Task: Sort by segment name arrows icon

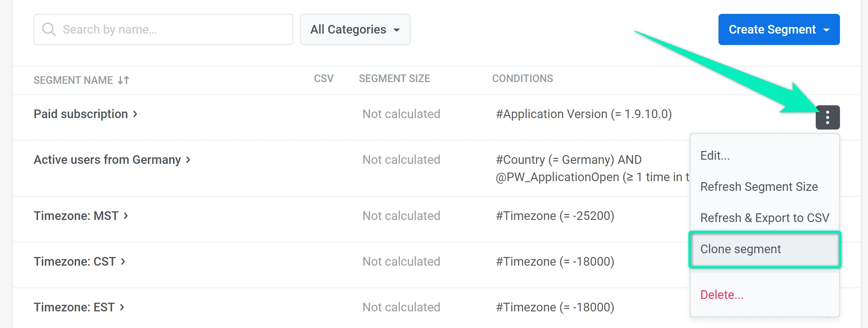Action: [x=124, y=80]
